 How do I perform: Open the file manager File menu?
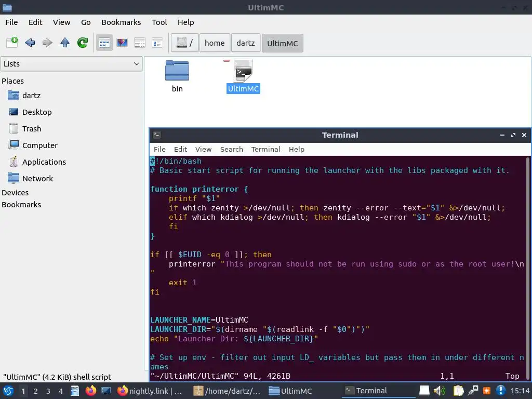11,22
